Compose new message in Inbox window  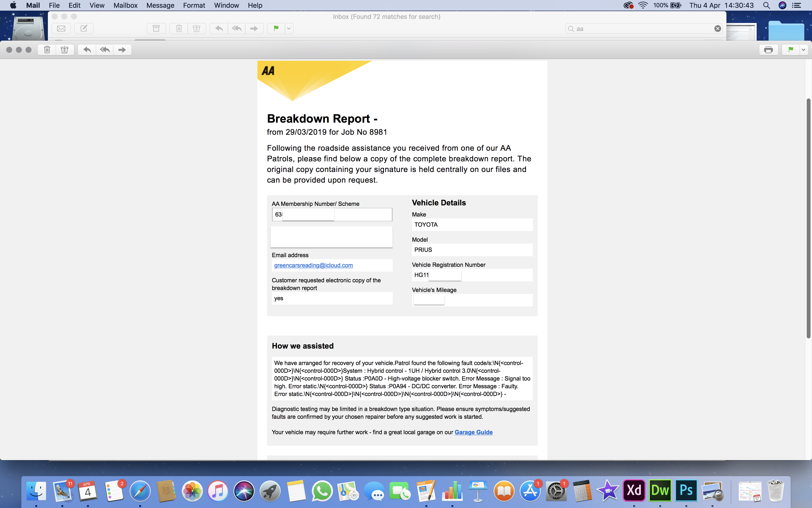(84, 29)
